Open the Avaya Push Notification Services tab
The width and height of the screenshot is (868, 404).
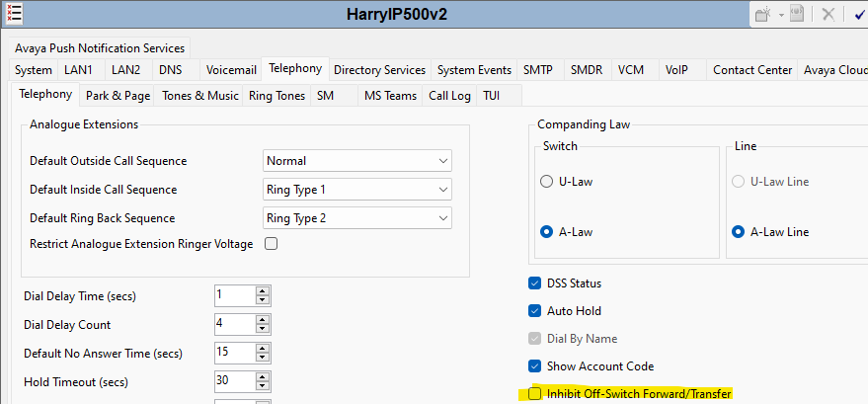100,48
